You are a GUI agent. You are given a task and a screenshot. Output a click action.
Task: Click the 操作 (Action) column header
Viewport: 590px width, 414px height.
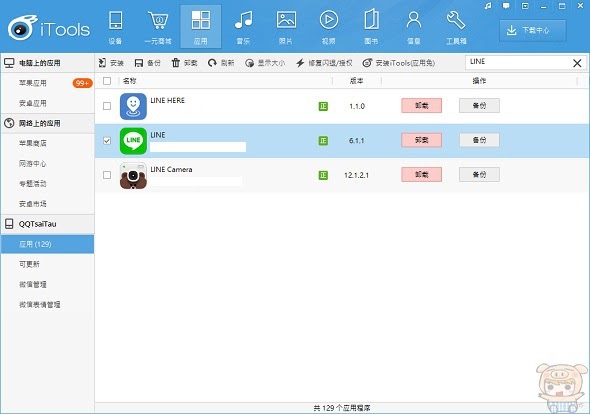click(x=479, y=81)
